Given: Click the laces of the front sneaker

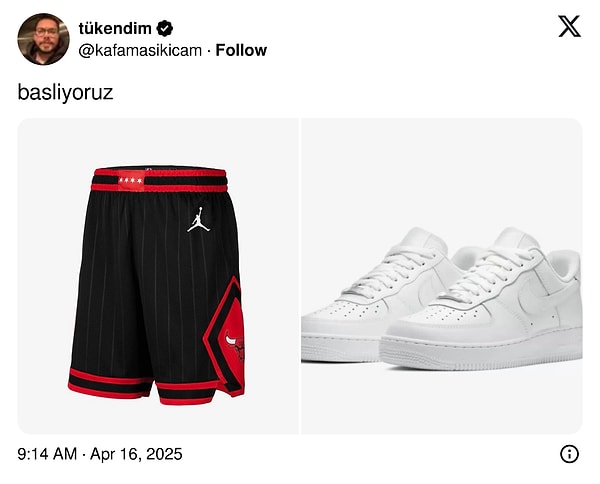Looking at the screenshot, I should tap(488, 272).
